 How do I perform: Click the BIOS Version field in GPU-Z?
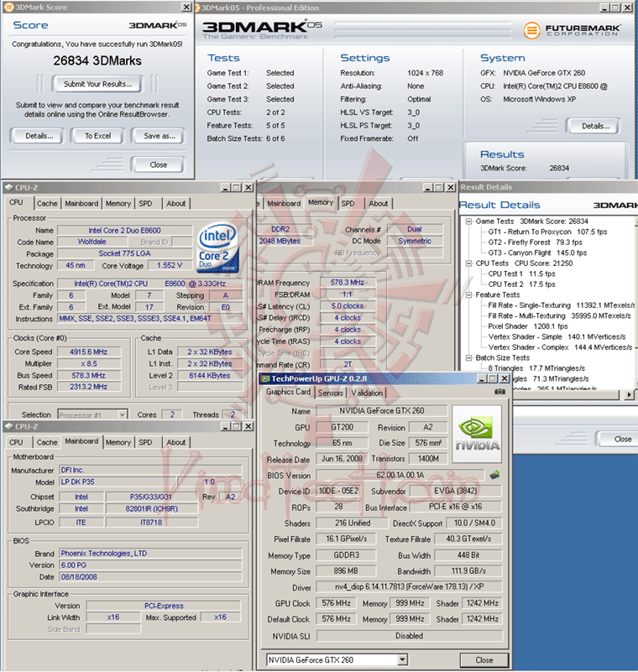[x=400, y=475]
